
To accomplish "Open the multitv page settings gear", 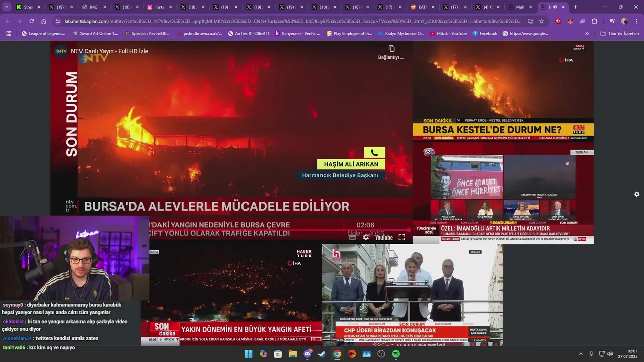I will [x=636, y=194].
